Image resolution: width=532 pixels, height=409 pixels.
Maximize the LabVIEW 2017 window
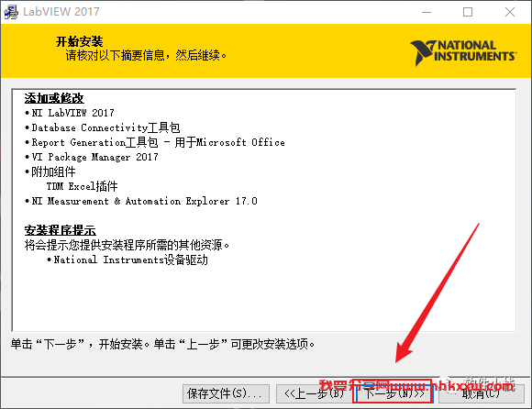pyautogui.click(x=468, y=12)
